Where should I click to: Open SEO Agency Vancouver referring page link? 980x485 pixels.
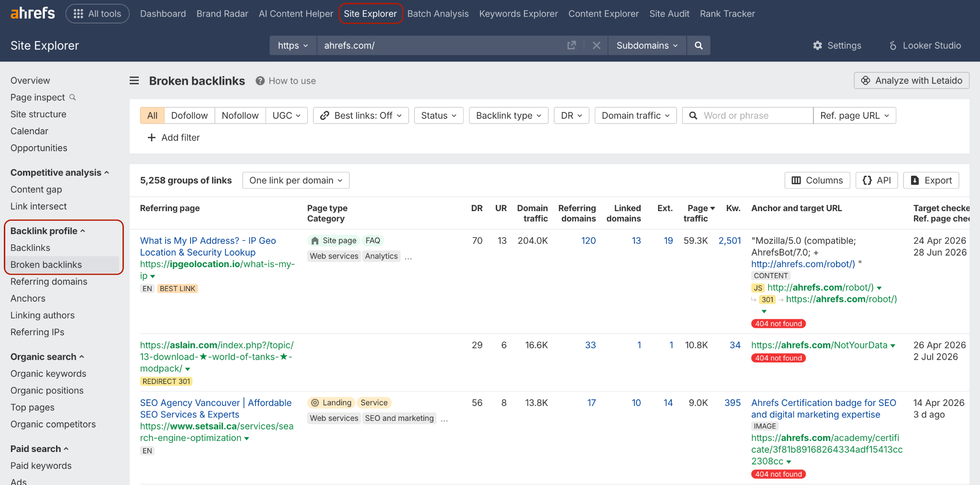pos(216,409)
